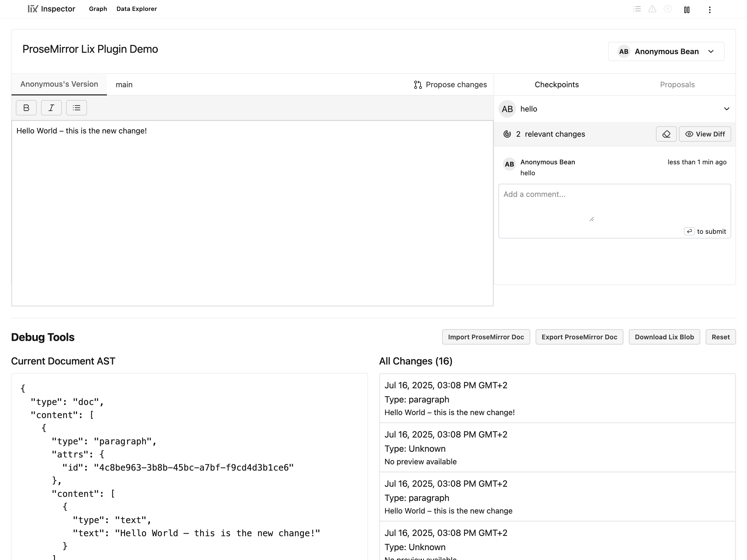The height and width of the screenshot is (560, 747).
Task: Open the changes list icon in the header
Action: pos(637,9)
